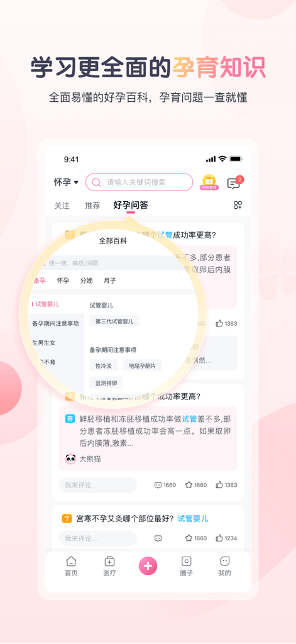Viewport: 296px width, 644px height.
Task: Open the category grid icon beside tabs
Action: point(238,205)
